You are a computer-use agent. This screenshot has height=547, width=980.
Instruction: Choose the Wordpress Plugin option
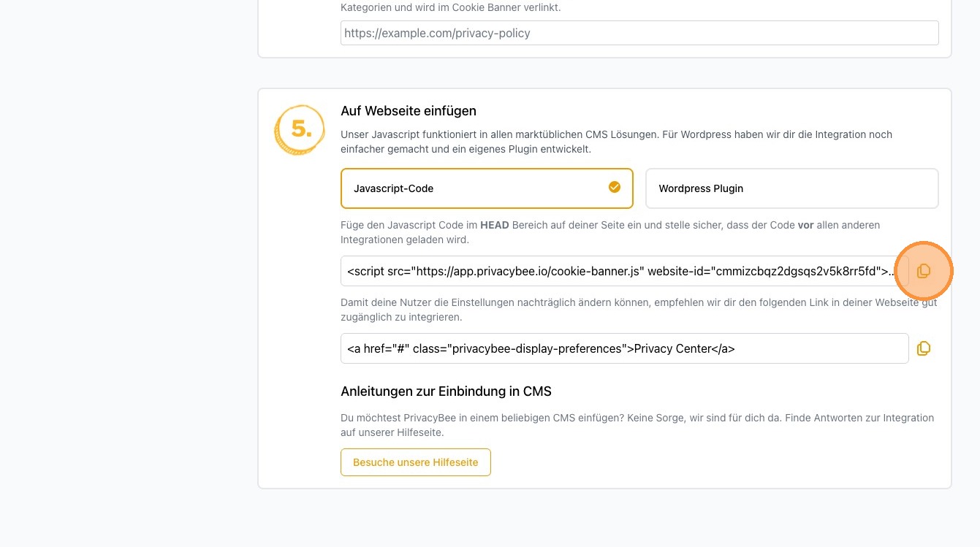pyautogui.click(x=791, y=188)
